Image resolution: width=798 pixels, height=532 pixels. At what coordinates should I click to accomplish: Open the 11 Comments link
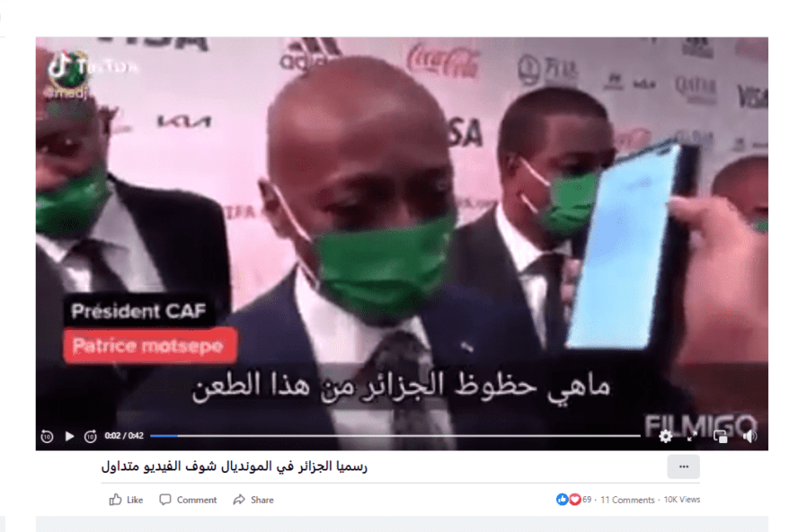click(627, 500)
